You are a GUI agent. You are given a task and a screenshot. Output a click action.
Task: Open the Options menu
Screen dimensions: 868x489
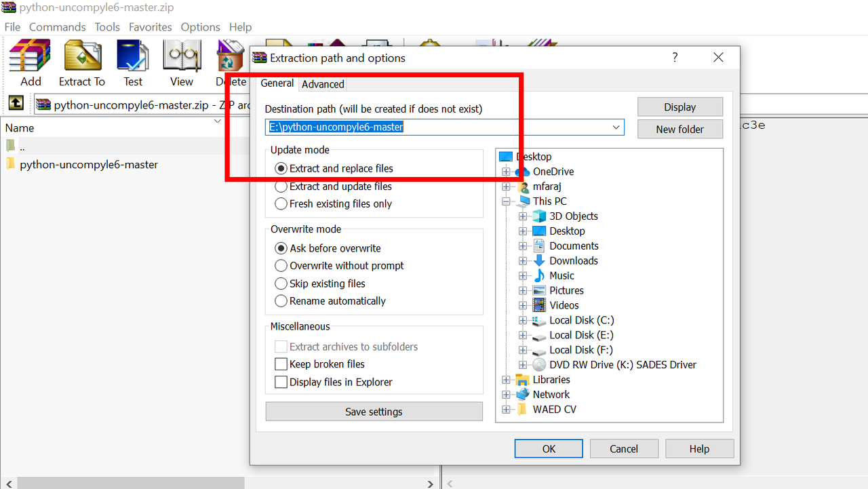click(200, 27)
